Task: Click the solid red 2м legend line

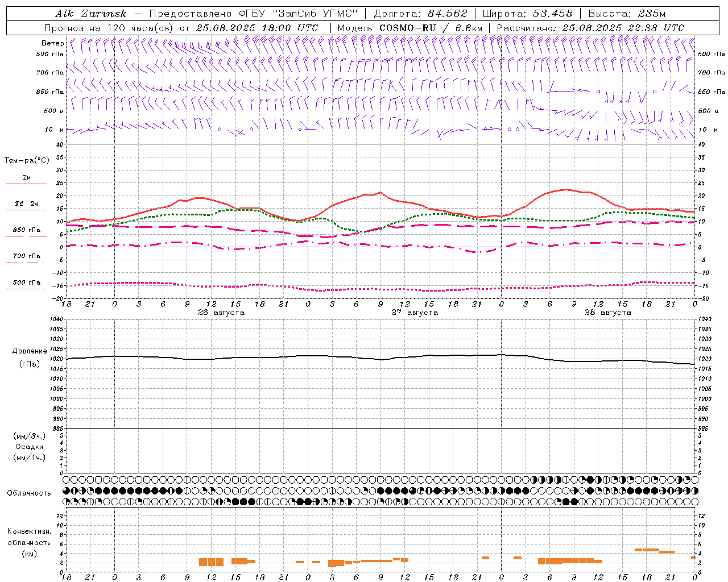Action: point(26,184)
